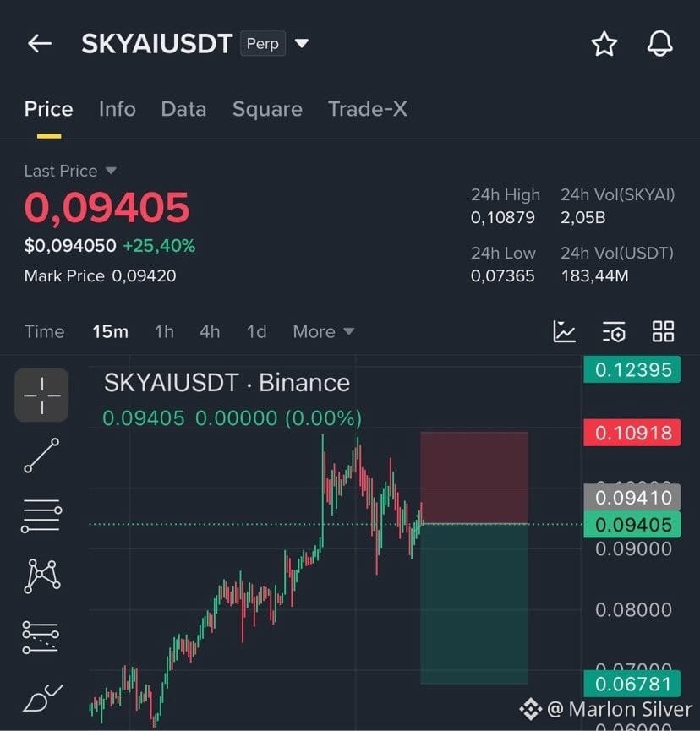Viewport: 700px width, 731px height.
Task: Click the red 0.10918 stop price label
Action: [x=632, y=433]
